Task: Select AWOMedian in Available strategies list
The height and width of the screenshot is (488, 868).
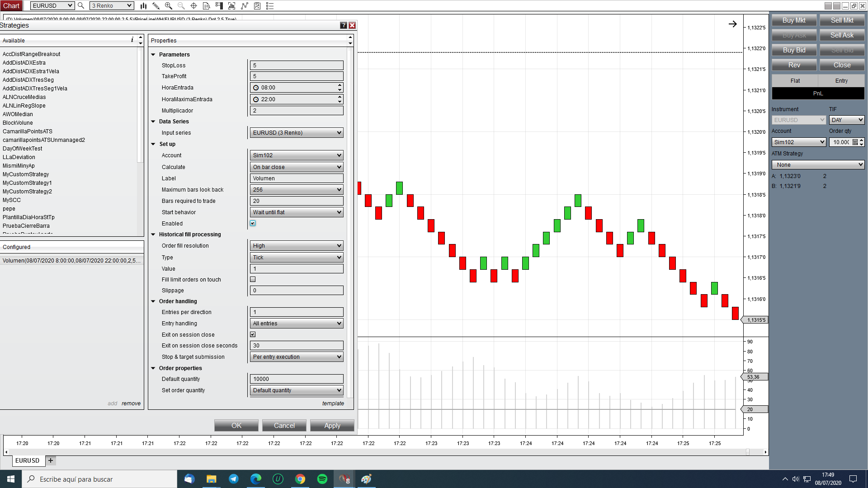Action: [x=18, y=114]
